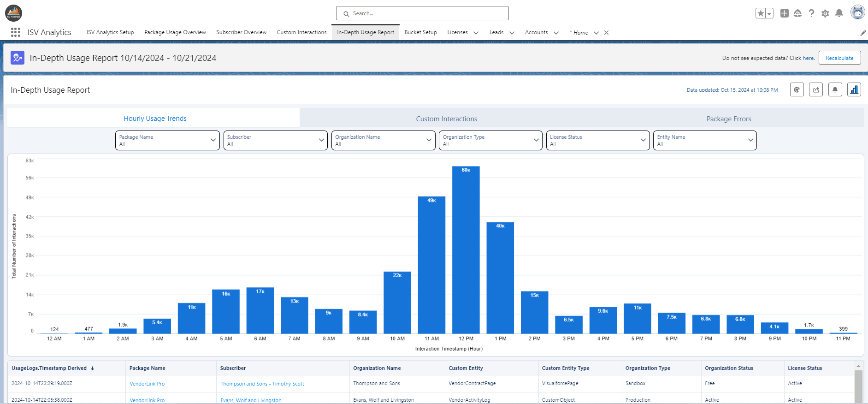The width and height of the screenshot is (868, 404).
Task: Click the Custom Entity Type column header
Action: 579,368
